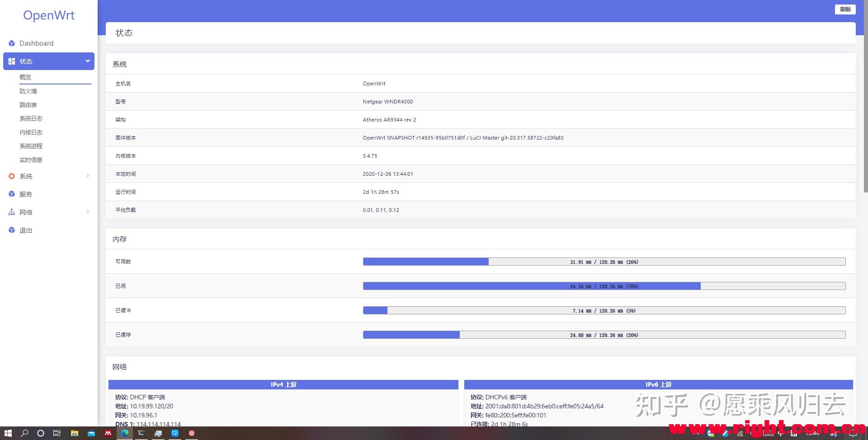Click the uptime value 2d 1h 28m 57s
Screen dimensions: 868x440
[x=381, y=192]
